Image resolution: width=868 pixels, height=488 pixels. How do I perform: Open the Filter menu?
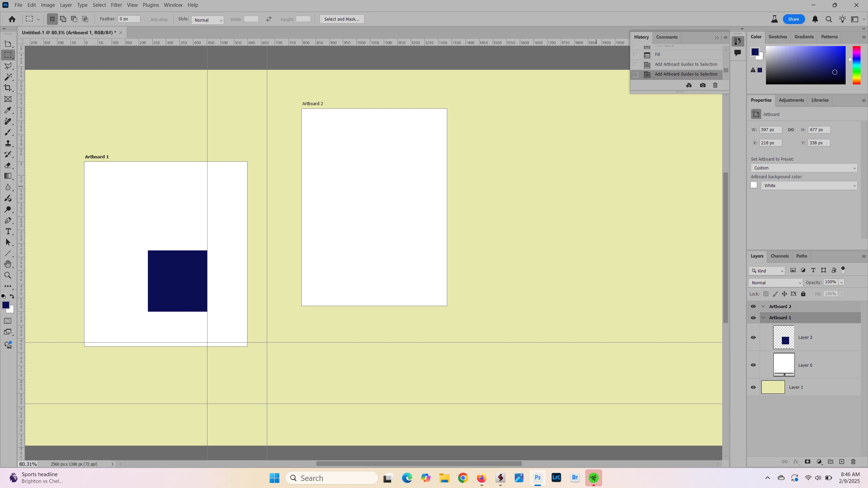coord(116,5)
